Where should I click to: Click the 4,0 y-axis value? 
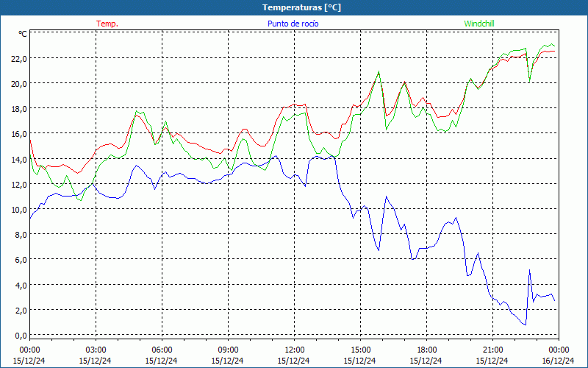tap(21, 285)
